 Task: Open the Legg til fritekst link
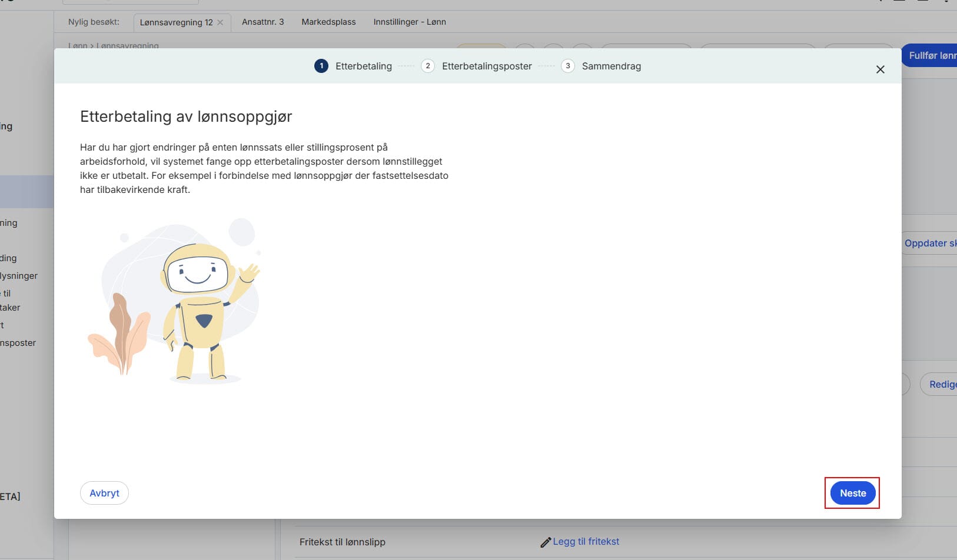coord(586,542)
